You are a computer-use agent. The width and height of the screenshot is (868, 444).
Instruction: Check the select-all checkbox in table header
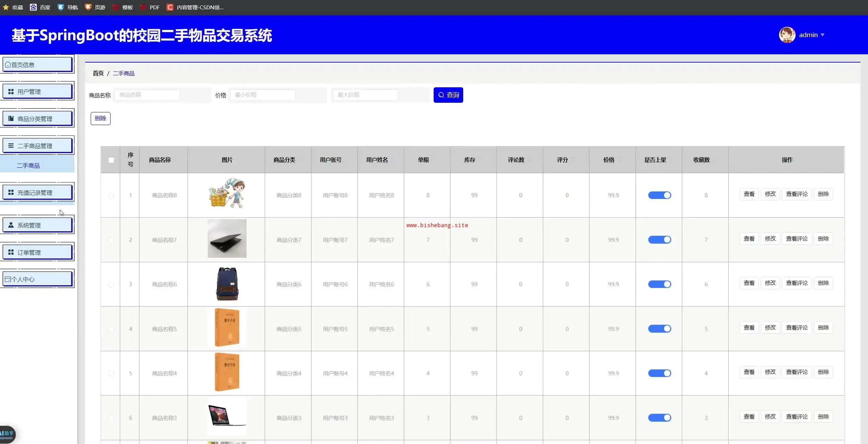pyautogui.click(x=111, y=160)
